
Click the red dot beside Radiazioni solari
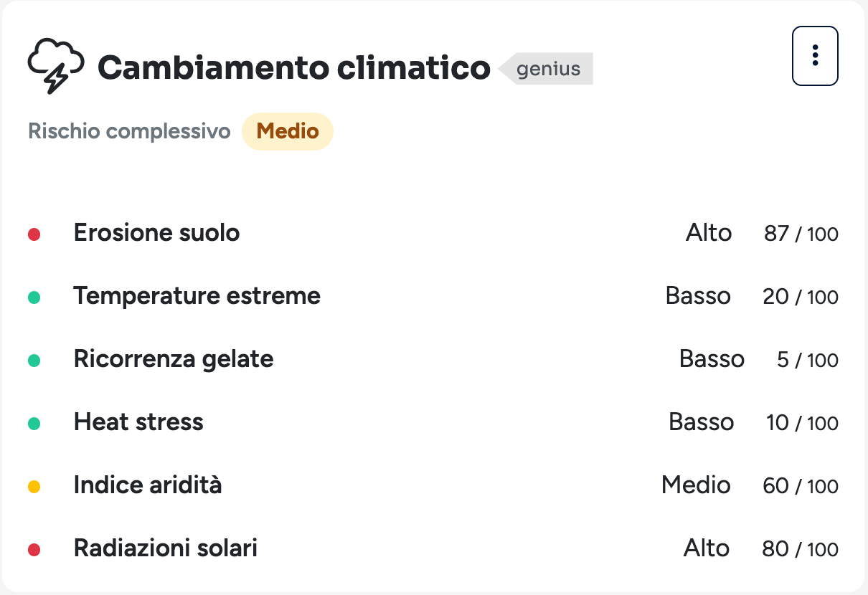[x=34, y=550]
